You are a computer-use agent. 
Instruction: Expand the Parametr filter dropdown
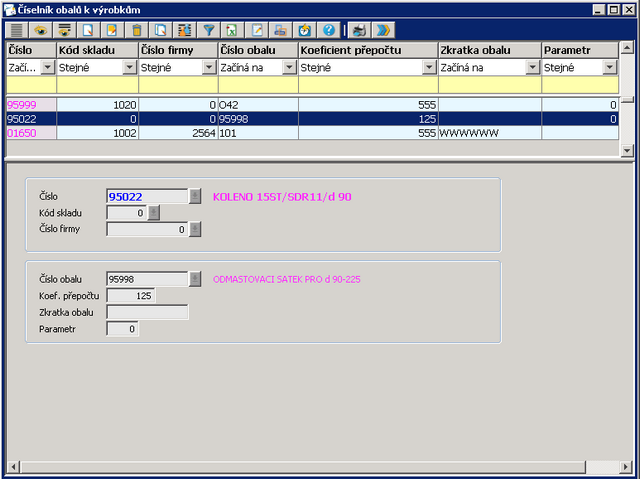point(609,68)
